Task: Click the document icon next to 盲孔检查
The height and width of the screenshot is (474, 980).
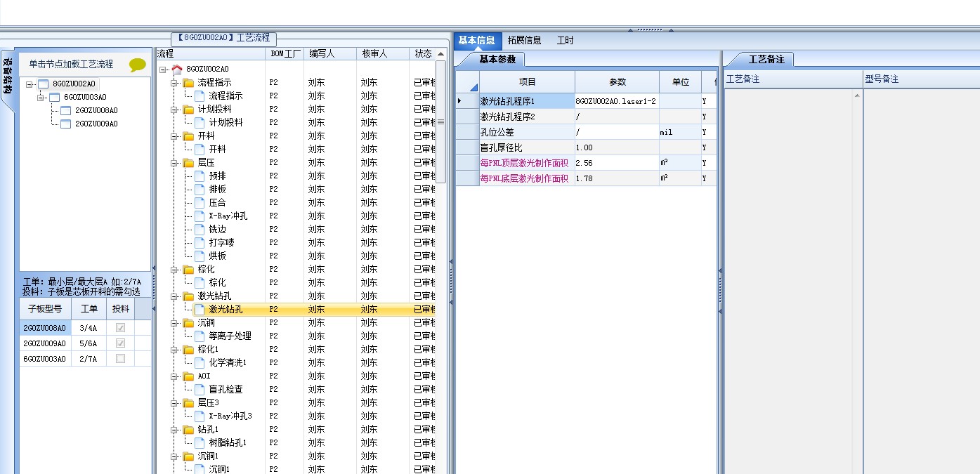Action: (200, 389)
